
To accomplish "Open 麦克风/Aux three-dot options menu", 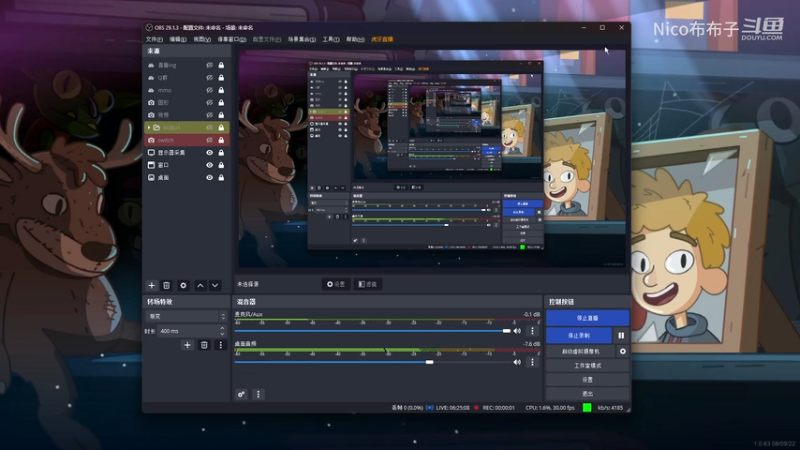I will pos(532,331).
